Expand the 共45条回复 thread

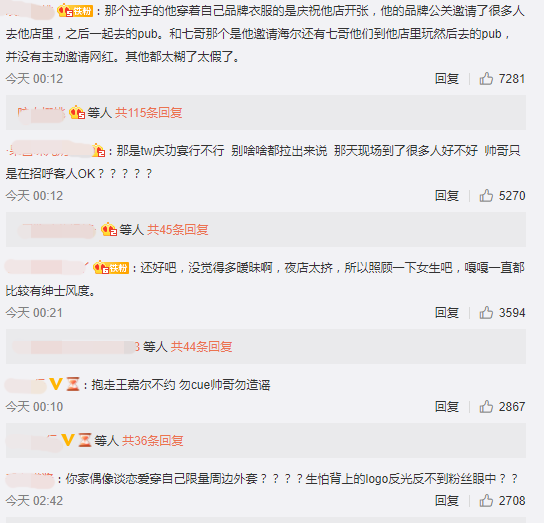[x=178, y=230]
